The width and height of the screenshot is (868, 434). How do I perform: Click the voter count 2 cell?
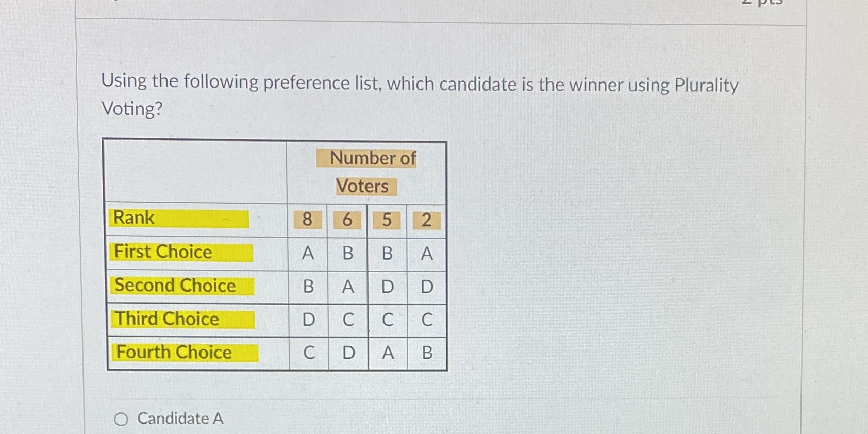(426, 220)
